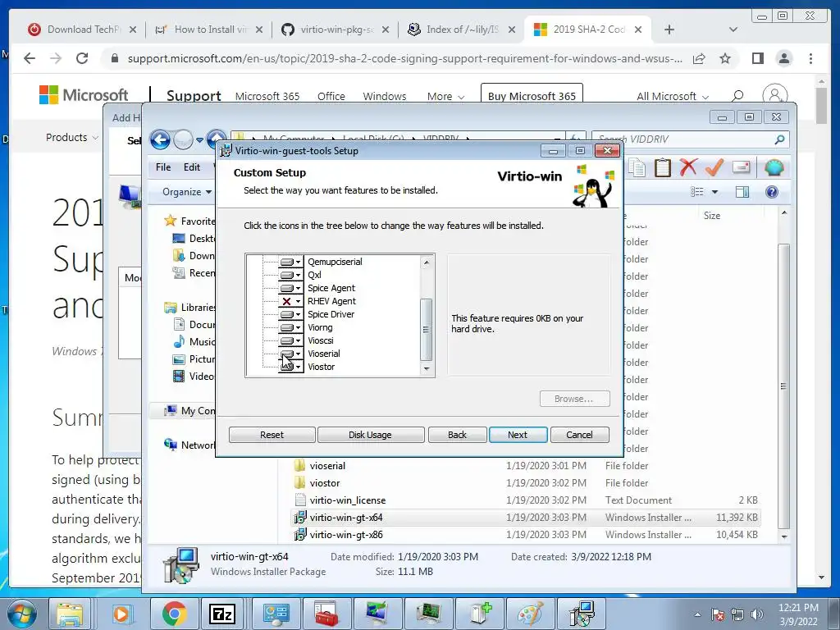
Task: Click Next in the Custom Setup dialog
Action: [x=518, y=435]
